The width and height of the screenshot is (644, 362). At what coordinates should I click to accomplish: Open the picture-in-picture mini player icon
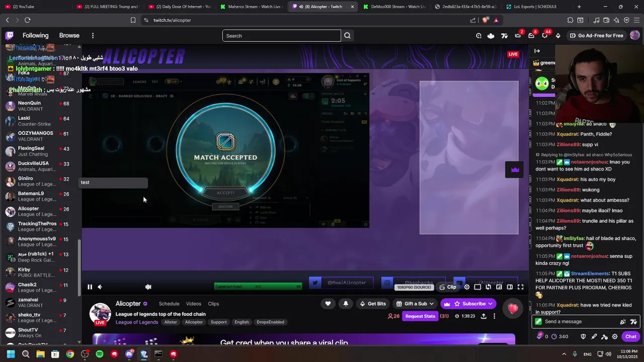[499, 287]
